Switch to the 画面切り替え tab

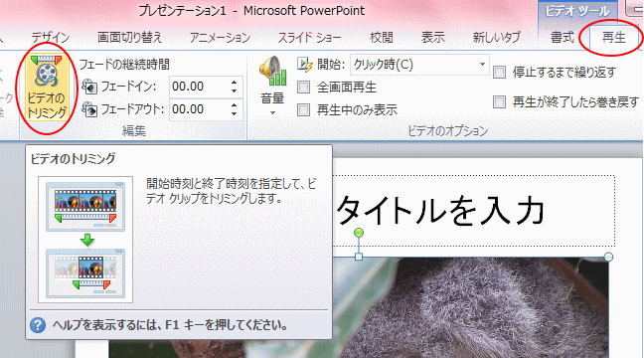click(130, 38)
